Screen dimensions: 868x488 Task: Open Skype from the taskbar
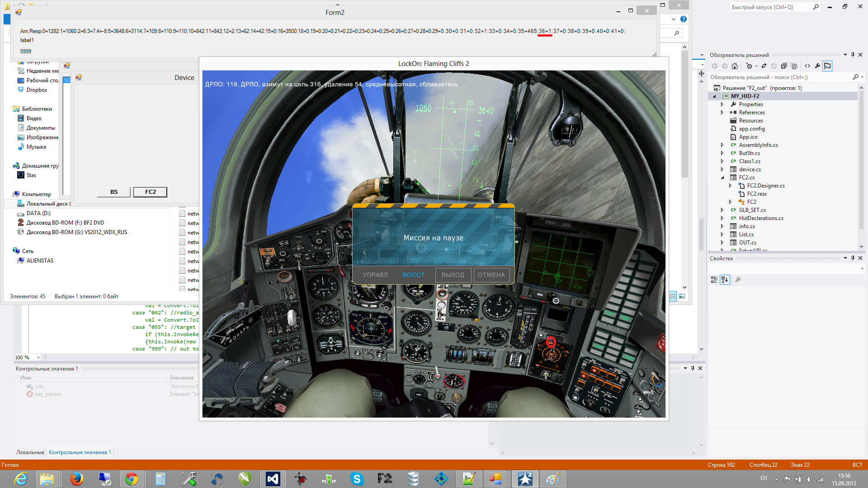click(357, 479)
